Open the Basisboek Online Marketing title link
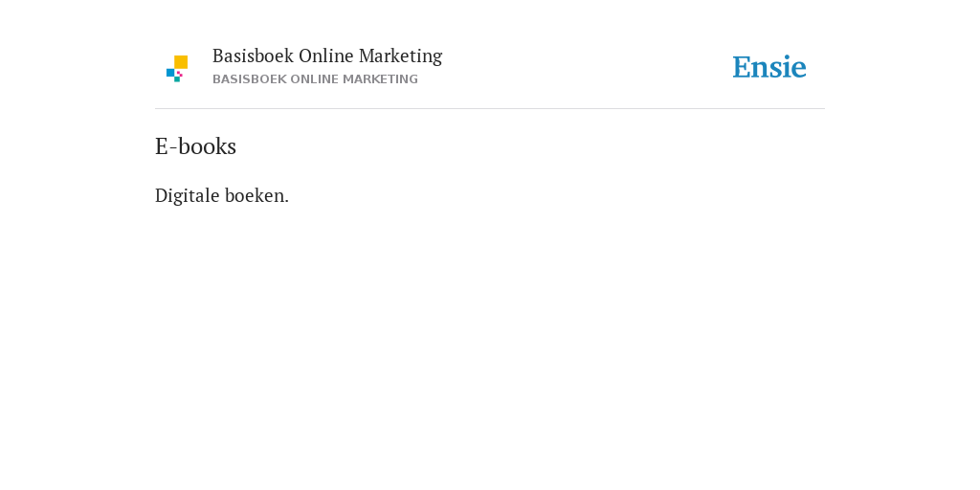The height and width of the screenshot is (490, 980). 327,56
